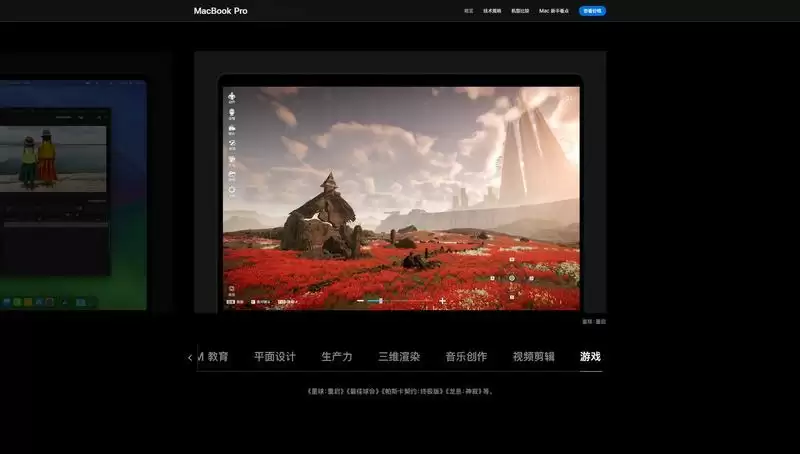Open the MacBook Pro title link
The image size is (800, 454).
(220, 11)
